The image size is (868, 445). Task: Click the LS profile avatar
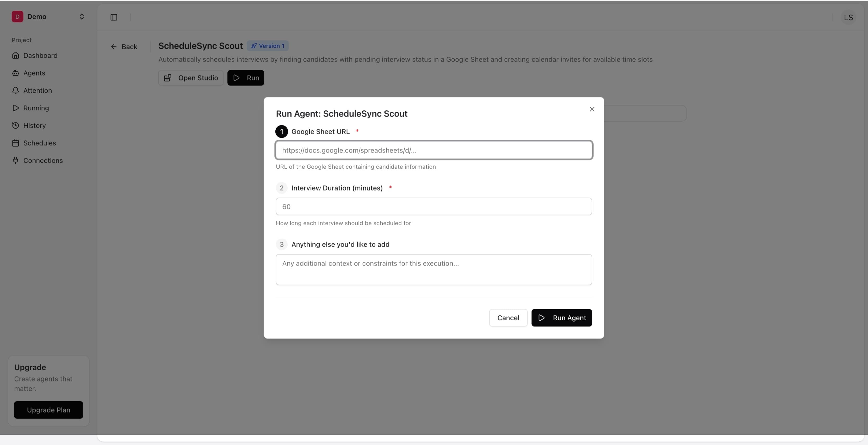coord(849,17)
